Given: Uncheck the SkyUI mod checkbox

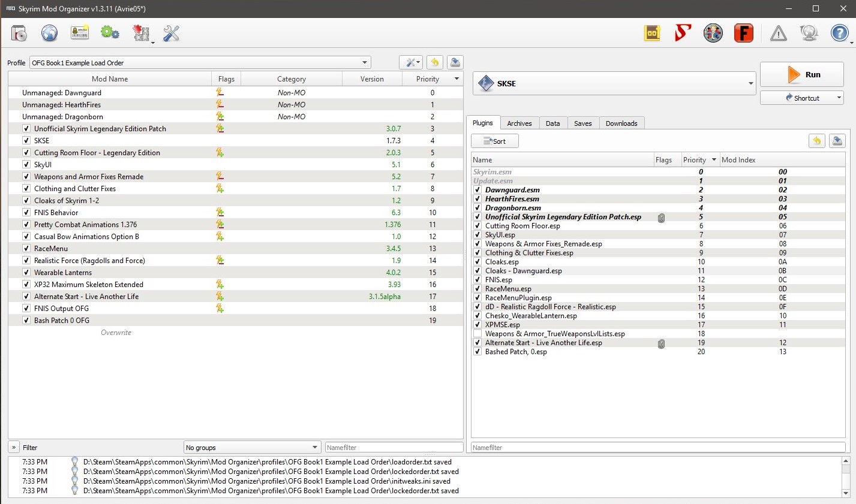Looking at the screenshot, I should 26,165.
